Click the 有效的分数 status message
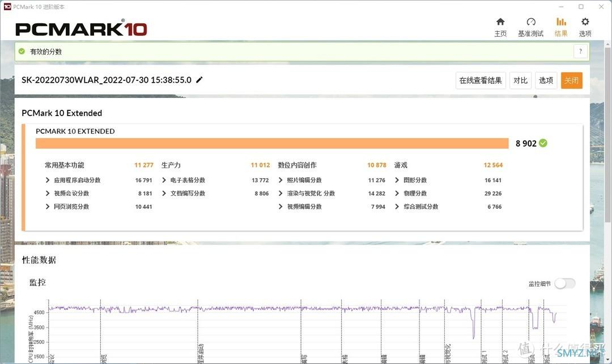 click(46, 52)
